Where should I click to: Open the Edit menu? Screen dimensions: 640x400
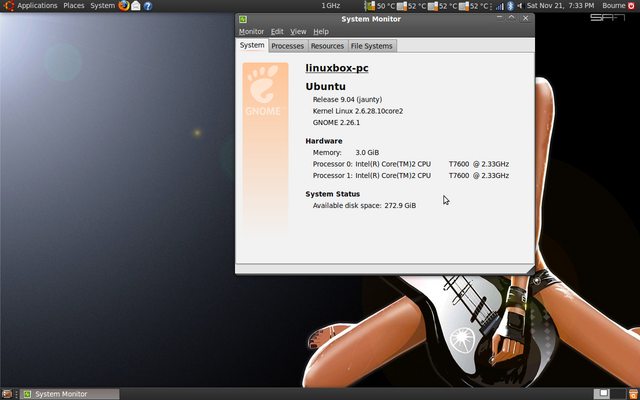pos(277,31)
